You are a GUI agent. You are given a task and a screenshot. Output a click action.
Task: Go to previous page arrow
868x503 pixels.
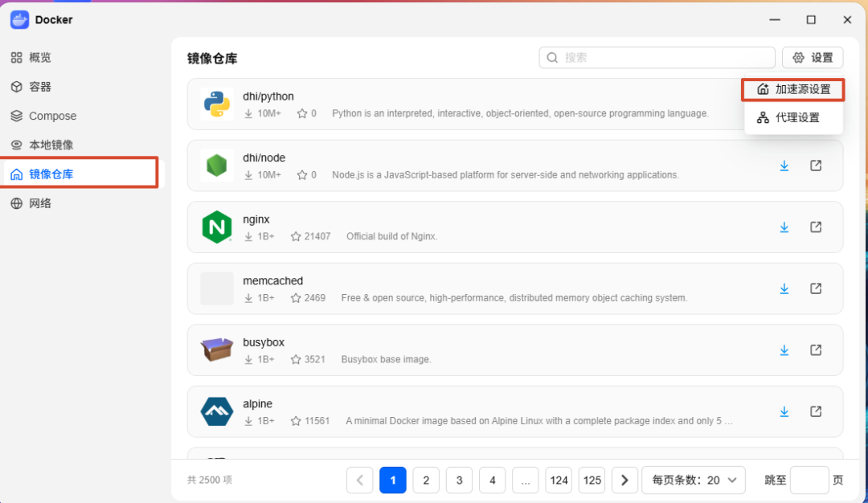[360, 480]
